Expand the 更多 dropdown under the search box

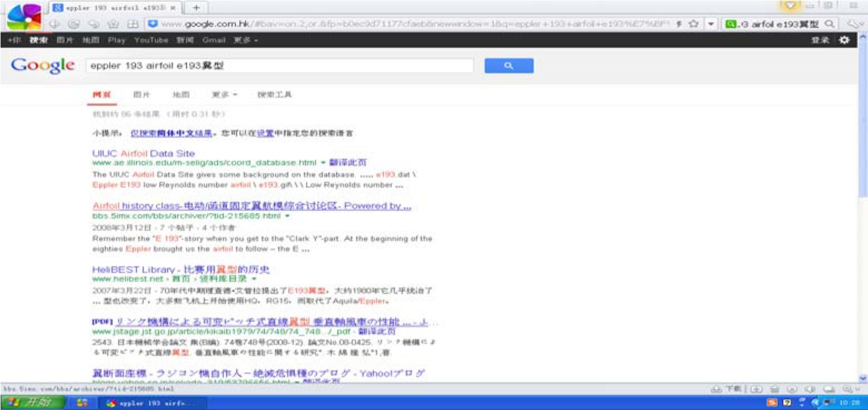coord(225,94)
